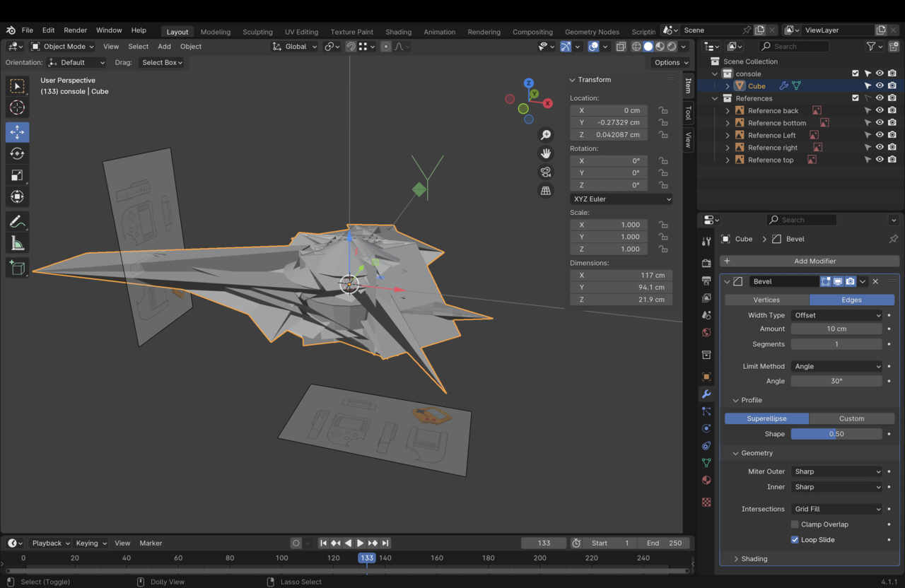Select the Move tool in toolbar
Screen dimensions: 905x588
18,132
